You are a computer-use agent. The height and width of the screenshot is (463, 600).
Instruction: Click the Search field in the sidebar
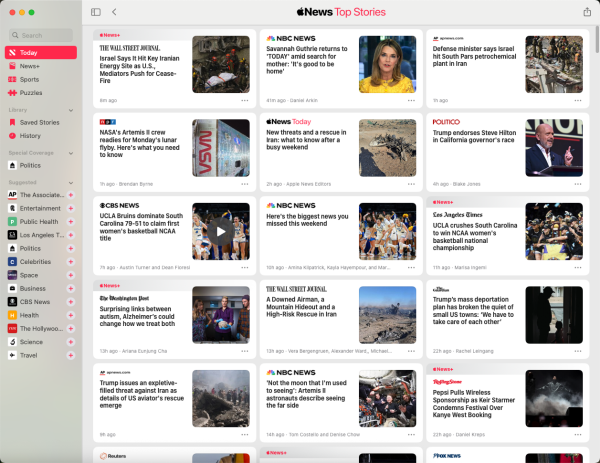[x=41, y=35]
